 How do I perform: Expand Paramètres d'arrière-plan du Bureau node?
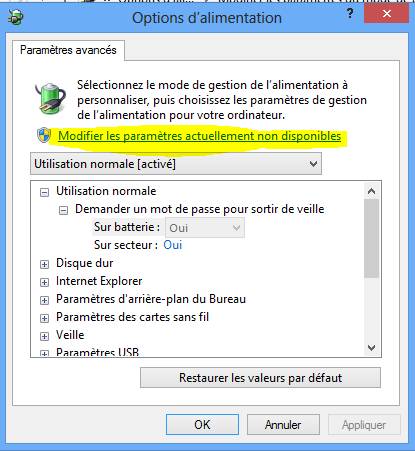44,300
